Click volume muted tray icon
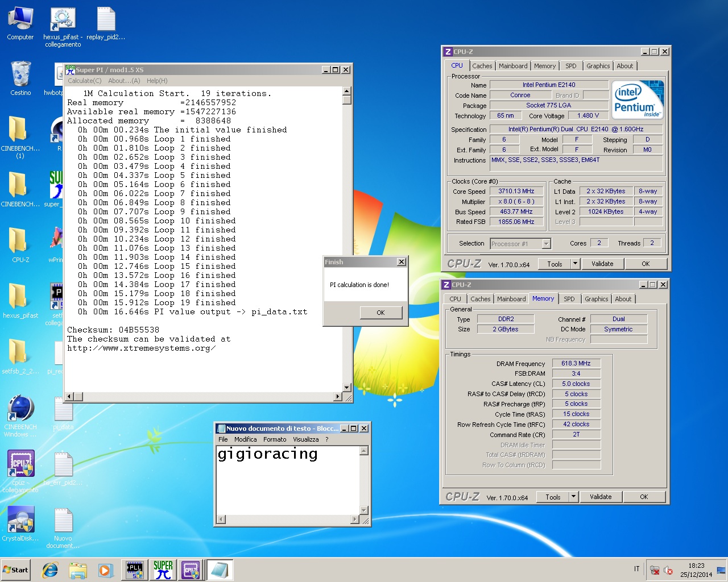The height and width of the screenshot is (582, 728). click(668, 570)
